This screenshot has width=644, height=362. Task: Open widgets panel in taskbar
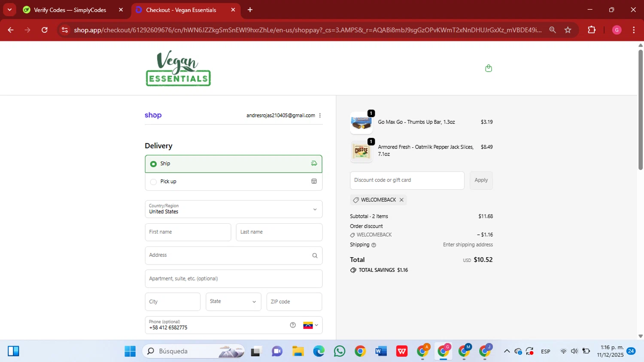[x=13, y=351]
